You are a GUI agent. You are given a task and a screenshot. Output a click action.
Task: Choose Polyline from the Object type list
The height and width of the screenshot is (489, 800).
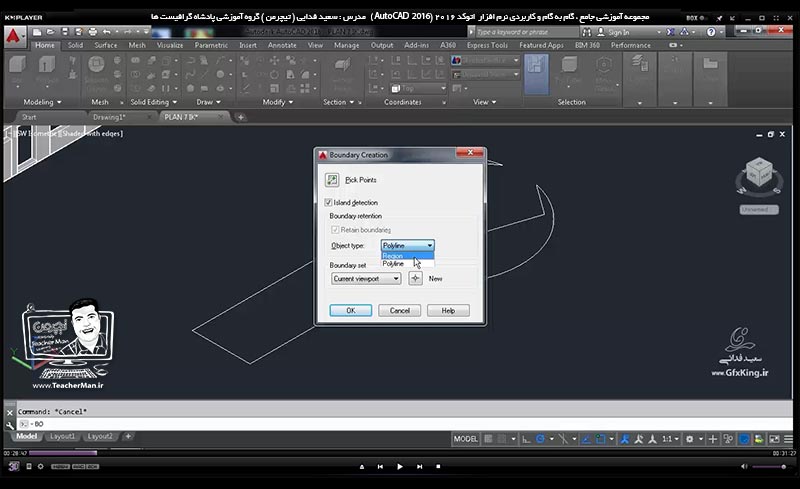(408, 264)
